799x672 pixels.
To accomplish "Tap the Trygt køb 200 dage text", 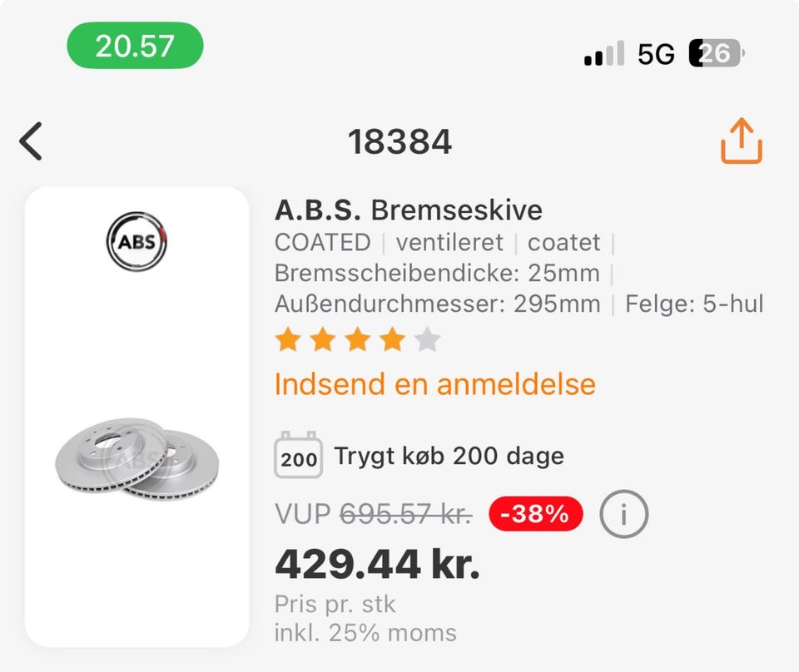I will pos(449,456).
